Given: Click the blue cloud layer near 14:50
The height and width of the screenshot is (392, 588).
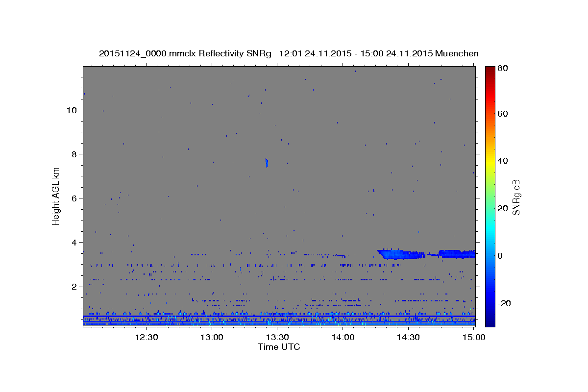Looking at the screenshot, I should tap(457, 253).
